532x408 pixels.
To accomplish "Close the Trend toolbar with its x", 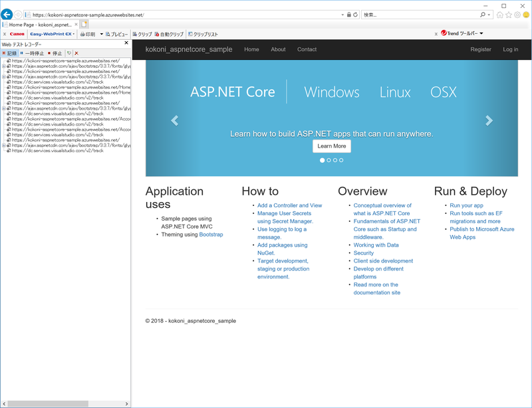I will [x=436, y=34].
